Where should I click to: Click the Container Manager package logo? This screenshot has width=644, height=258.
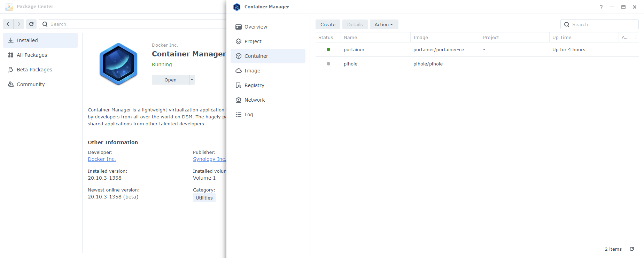point(118,64)
